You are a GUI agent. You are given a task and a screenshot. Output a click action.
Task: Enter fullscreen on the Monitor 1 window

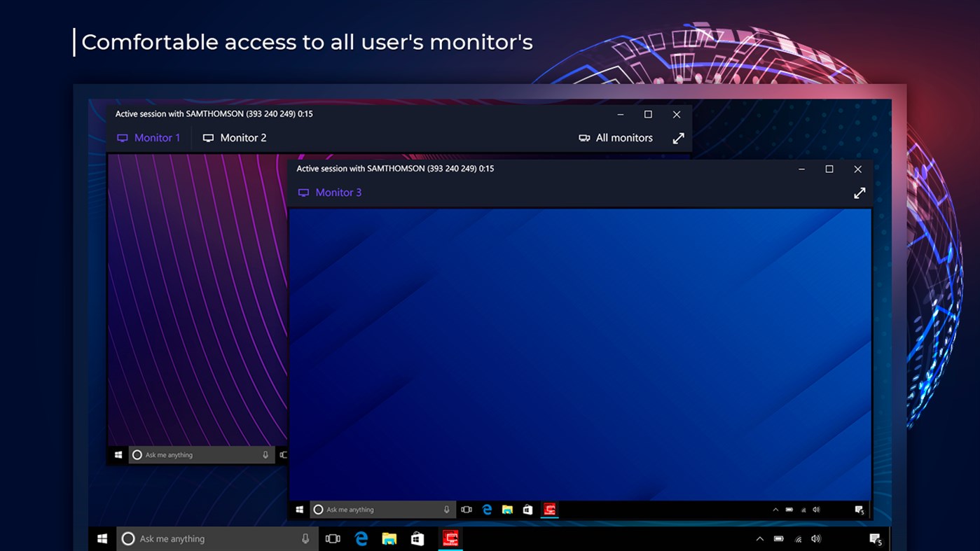[678, 138]
